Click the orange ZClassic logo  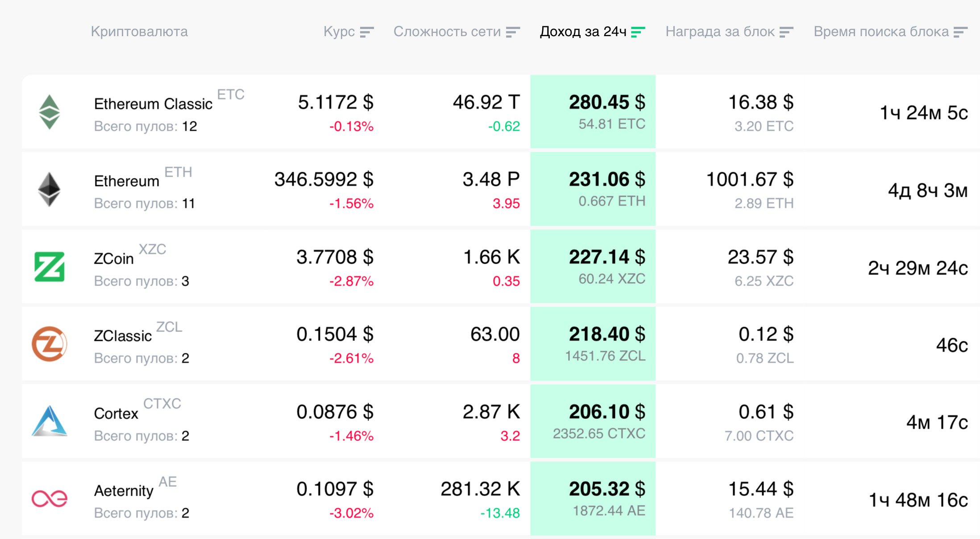click(50, 344)
